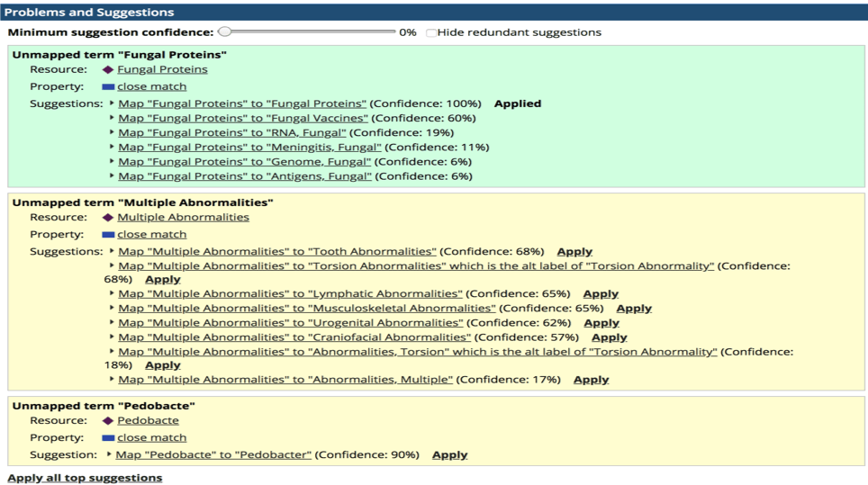Open Map to Craniofacial Abnormalities link
The width and height of the screenshot is (868, 485).
tap(294, 337)
